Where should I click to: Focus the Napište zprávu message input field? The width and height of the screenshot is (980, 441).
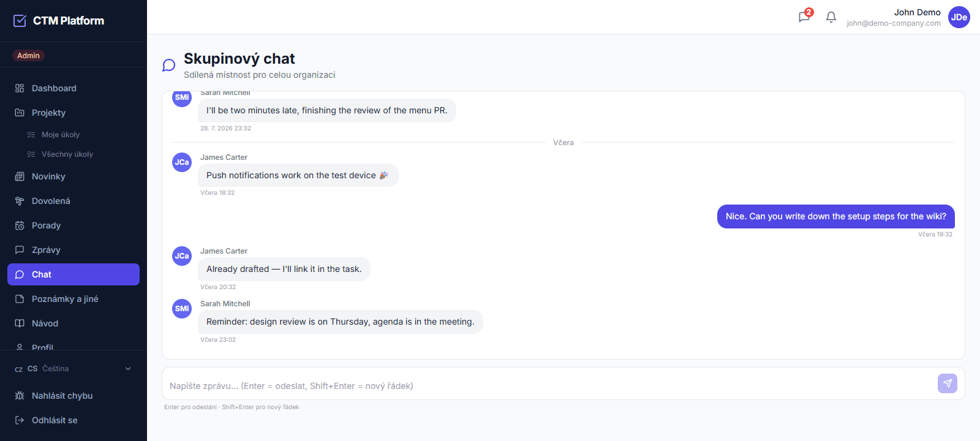548,386
